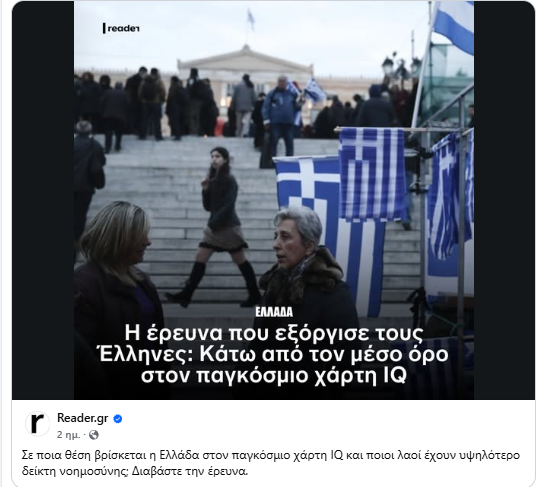The height and width of the screenshot is (487, 544).
Task: Click the man in the blue jacket holding a flag
Action: click(281, 114)
